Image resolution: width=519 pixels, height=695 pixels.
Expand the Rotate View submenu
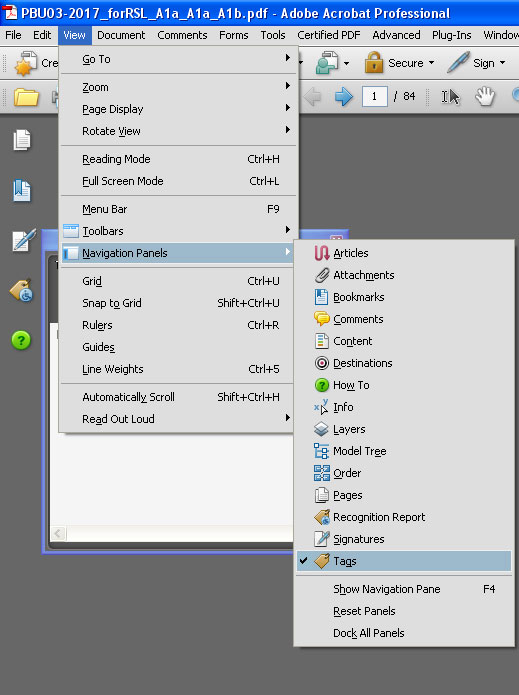pos(178,131)
